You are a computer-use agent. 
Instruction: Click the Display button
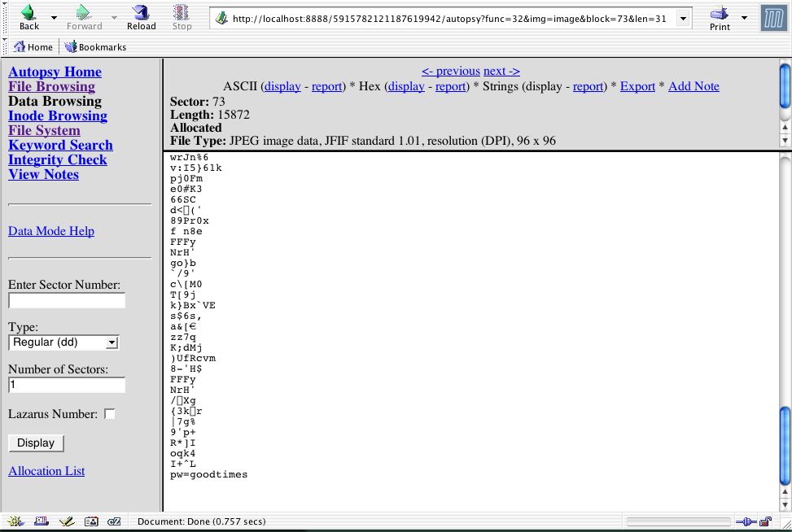(36, 443)
